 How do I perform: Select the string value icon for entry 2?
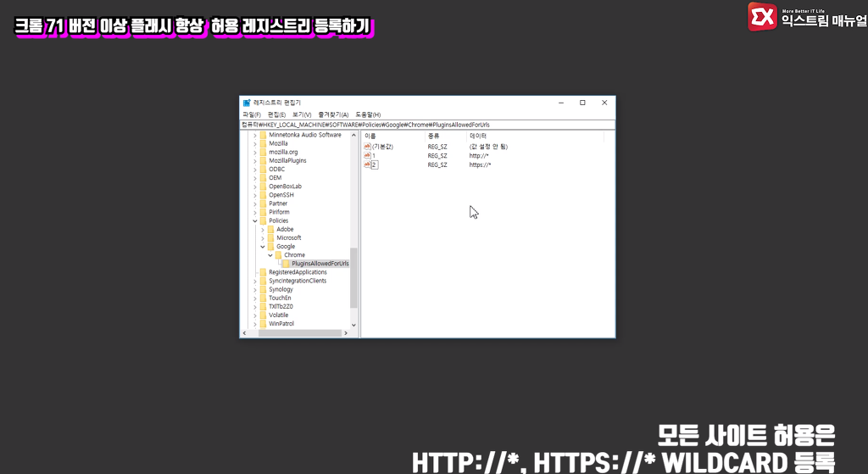click(367, 165)
